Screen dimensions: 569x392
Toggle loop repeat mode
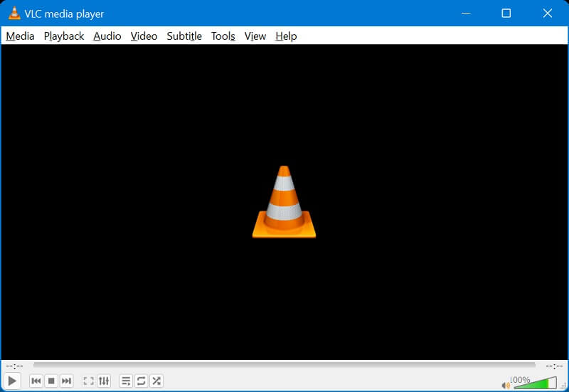tap(141, 381)
